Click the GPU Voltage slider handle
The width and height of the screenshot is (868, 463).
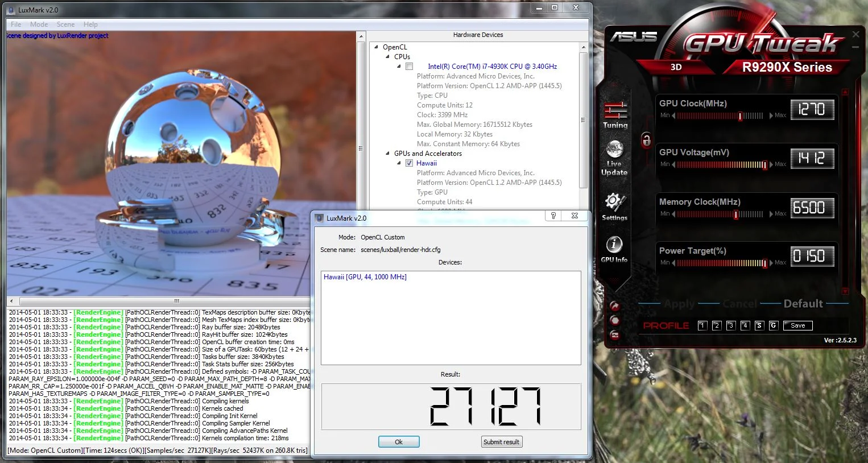pyautogui.click(x=764, y=165)
